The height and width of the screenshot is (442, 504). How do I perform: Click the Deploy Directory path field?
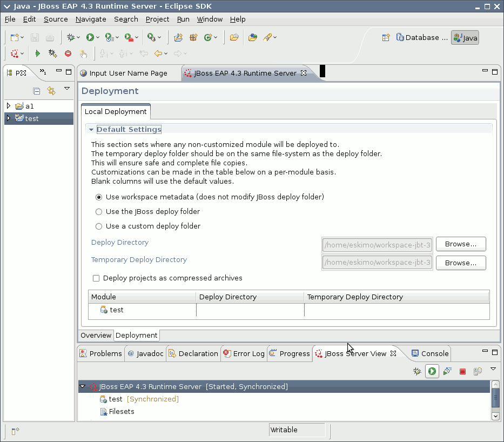(x=377, y=245)
